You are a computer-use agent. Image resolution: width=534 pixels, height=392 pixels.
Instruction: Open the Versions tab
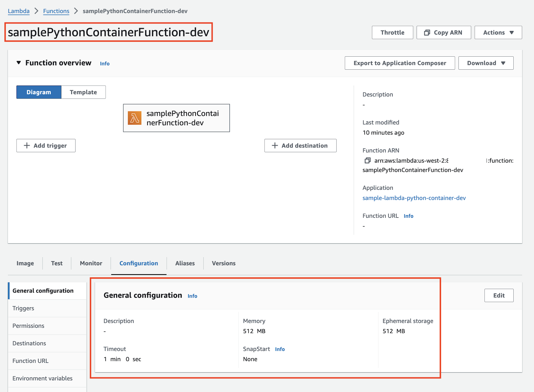point(223,263)
